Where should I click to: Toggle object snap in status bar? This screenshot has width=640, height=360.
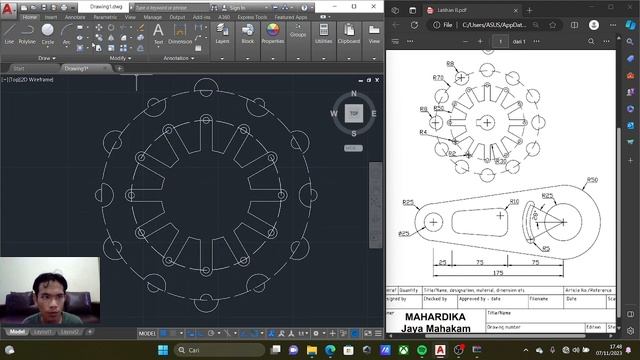pyautogui.click(x=254, y=333)
